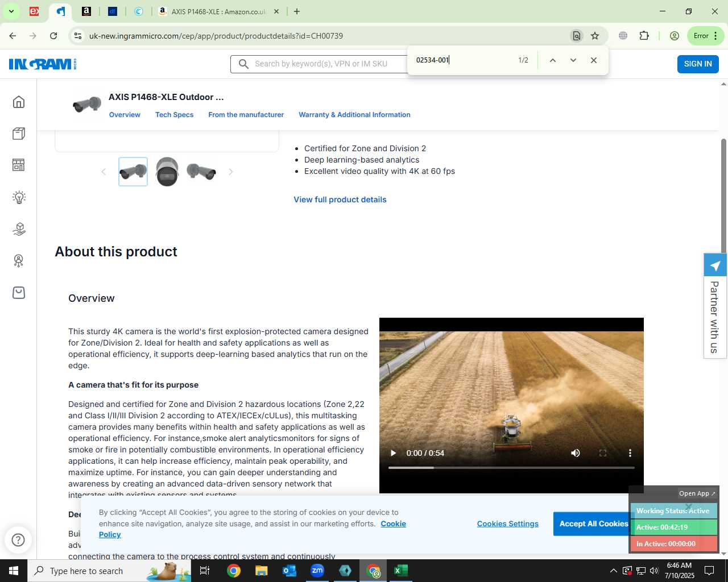The width and height of the screenshot is (728, 582).
Task: Show hidden system tray icons
Action: pyautogui.click(x=613, y=571)
